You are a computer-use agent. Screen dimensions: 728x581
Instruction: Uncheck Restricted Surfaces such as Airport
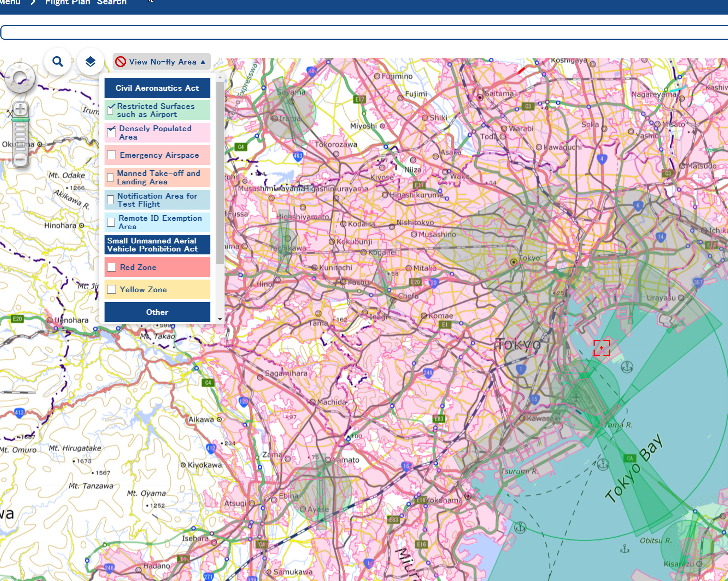[111, 109]
